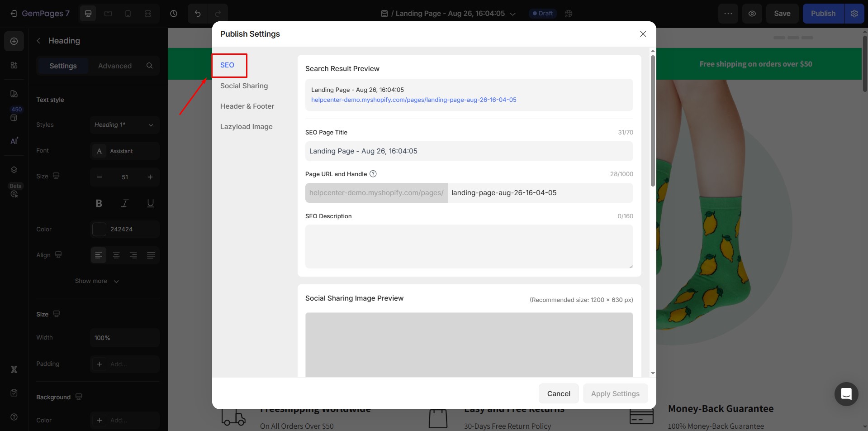Switch to mobile preview mode
The width and height of the screenshot is (868, 431).
click(x=128, y=13)
